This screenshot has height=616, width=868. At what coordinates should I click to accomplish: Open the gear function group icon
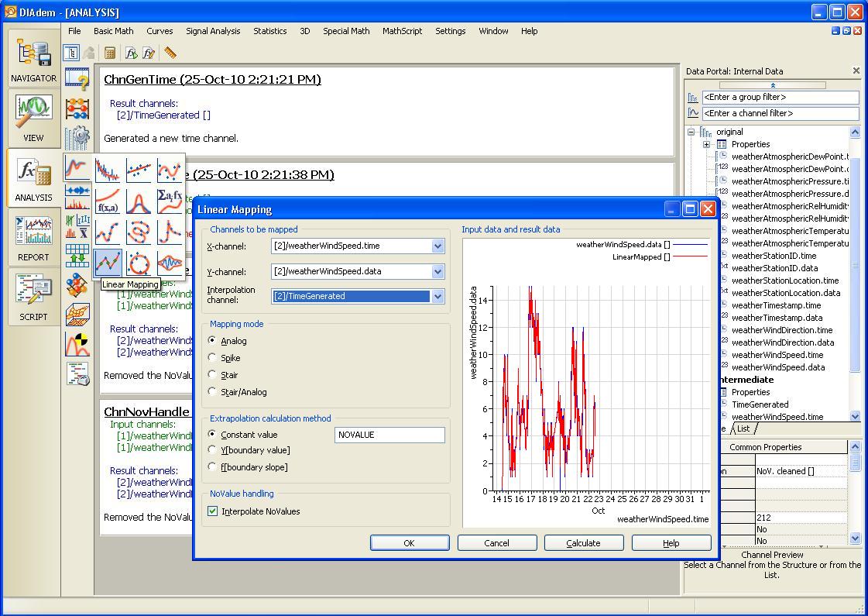tap(77, 138)
